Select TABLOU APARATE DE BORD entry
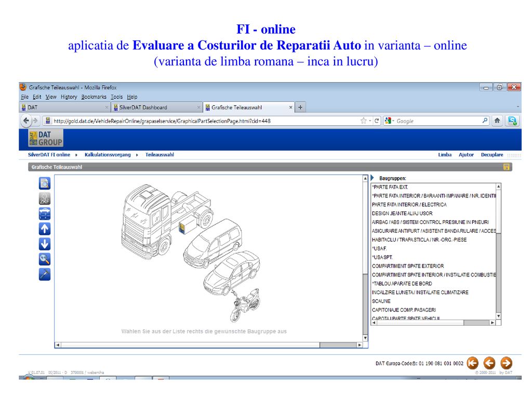 [434, 284]
